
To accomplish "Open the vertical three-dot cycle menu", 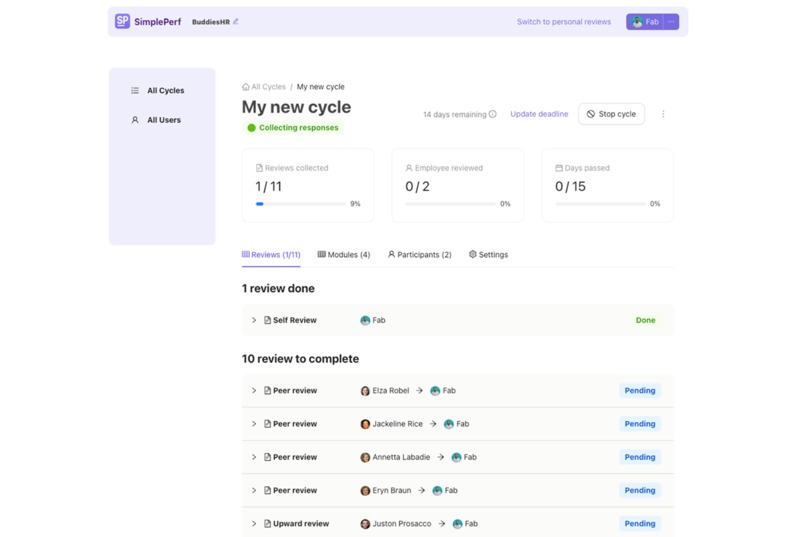I will [x=663, y=114].
